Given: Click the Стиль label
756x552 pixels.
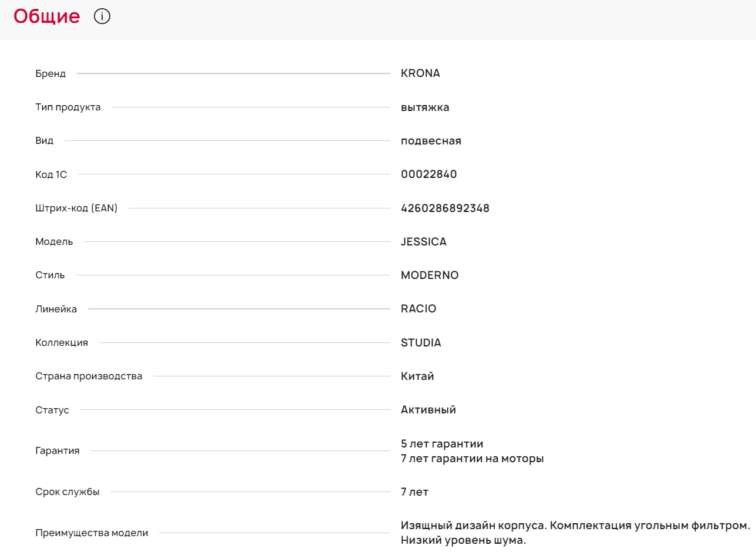Looking at the screenshot, I should tap(50, 275).
